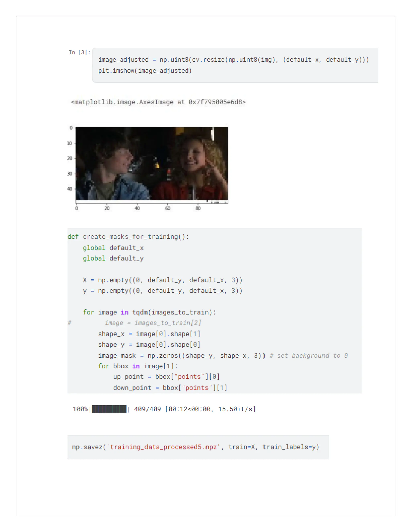Click the def create_masks_for_training() line
The width and height of the screenshot is (411, 532).
coord(128,237)
